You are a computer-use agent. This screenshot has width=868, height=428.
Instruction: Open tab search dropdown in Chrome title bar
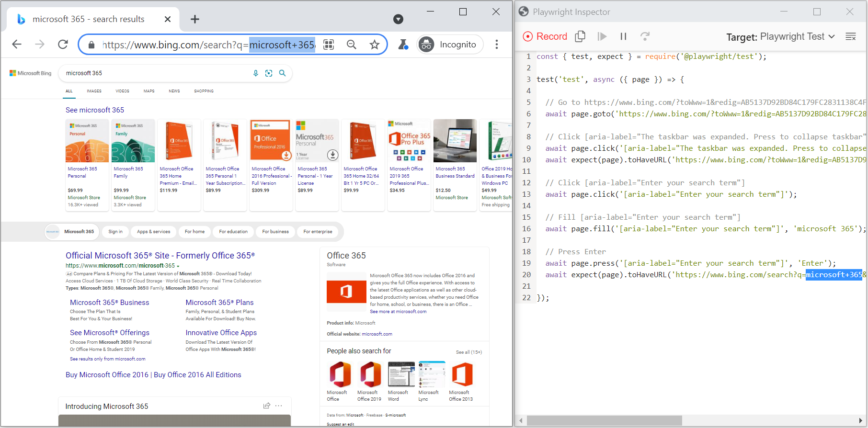[398, 19]
